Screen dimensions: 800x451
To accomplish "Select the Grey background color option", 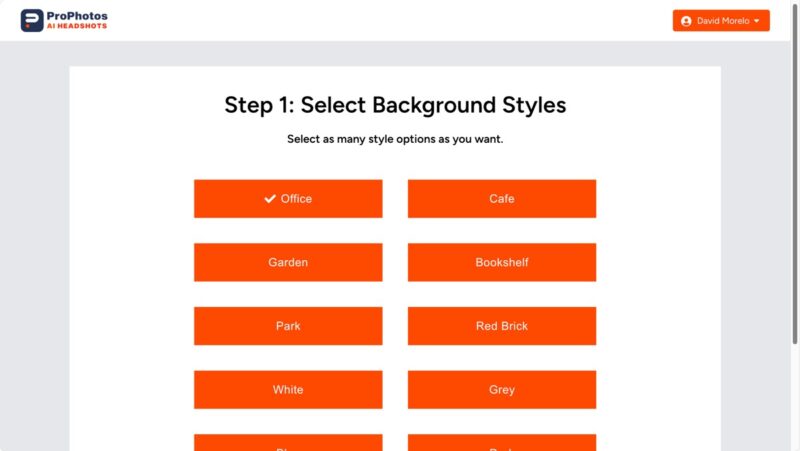I will coord(502,390).
